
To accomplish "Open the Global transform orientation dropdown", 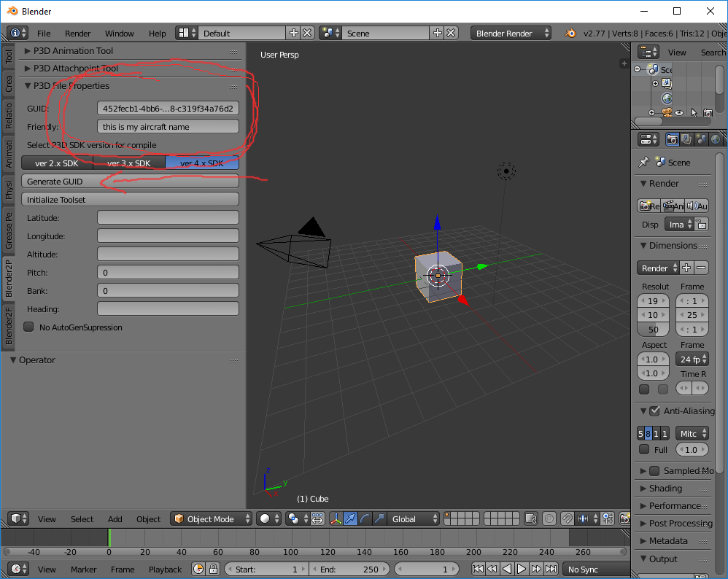I will 412,518.
